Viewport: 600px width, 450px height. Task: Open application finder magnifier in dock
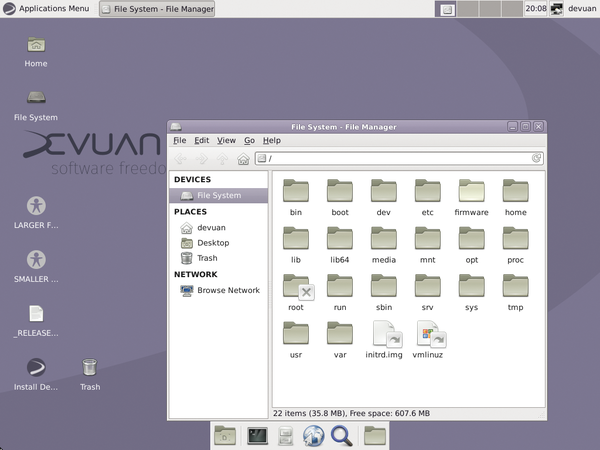pyautogui.click(x=342, y=435)
